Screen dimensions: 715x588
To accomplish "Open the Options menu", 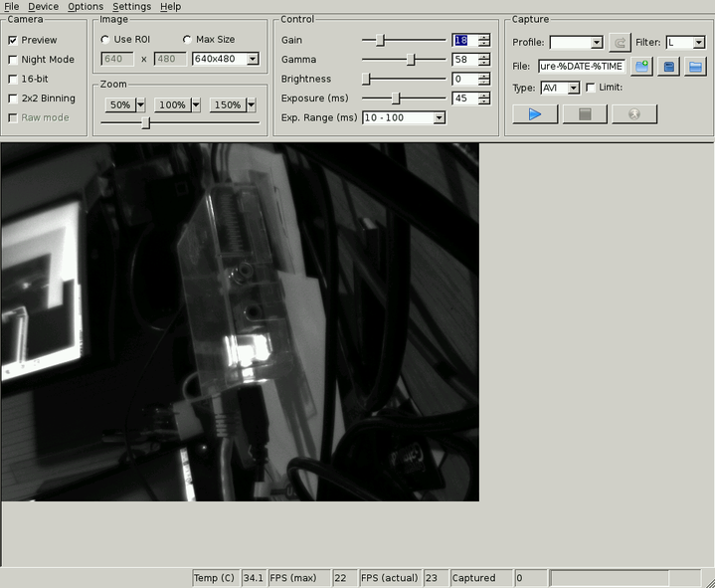I will click(x=86, y=6).
